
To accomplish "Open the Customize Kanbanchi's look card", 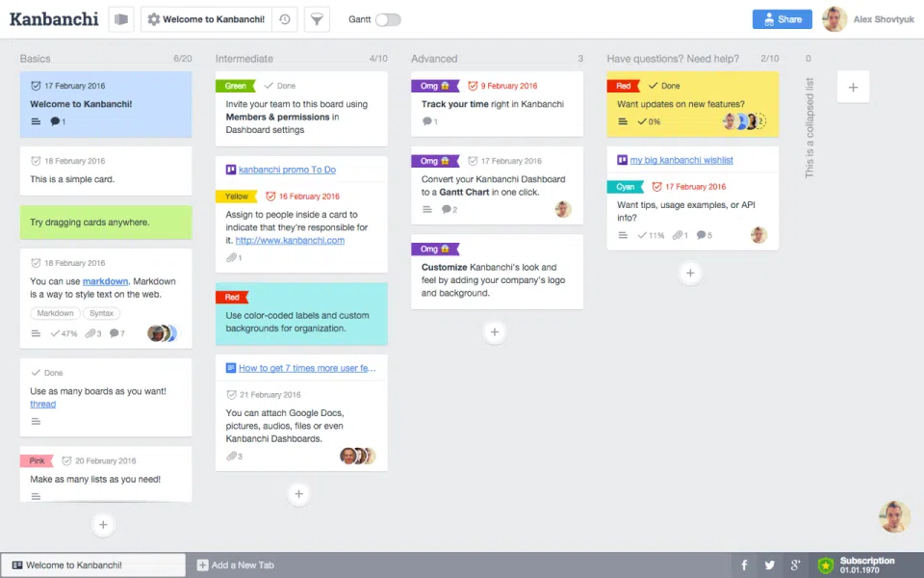I will [498, 272].
